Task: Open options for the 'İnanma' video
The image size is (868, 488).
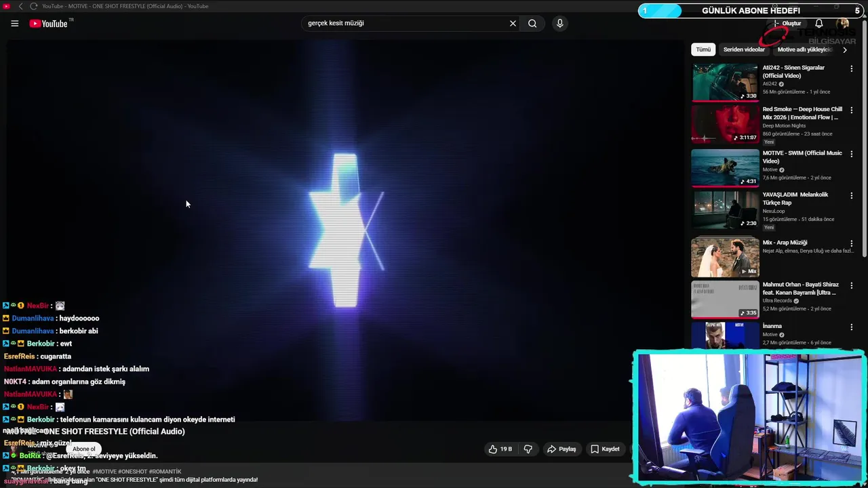Action: (852, 327)
